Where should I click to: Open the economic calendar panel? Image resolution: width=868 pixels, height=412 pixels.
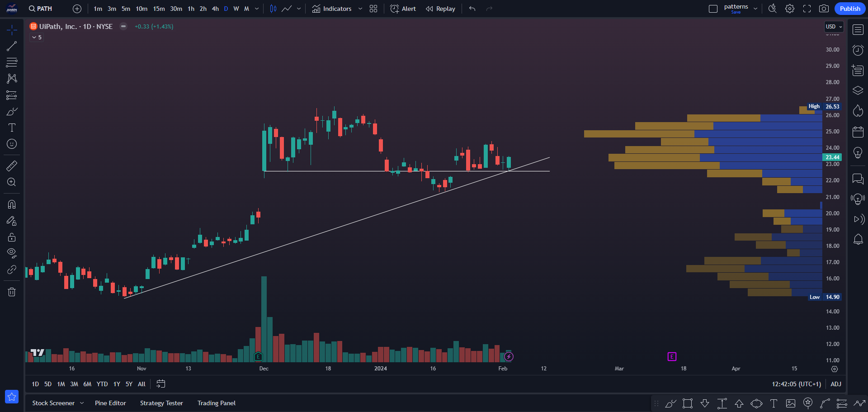click(x=858, y=132)
